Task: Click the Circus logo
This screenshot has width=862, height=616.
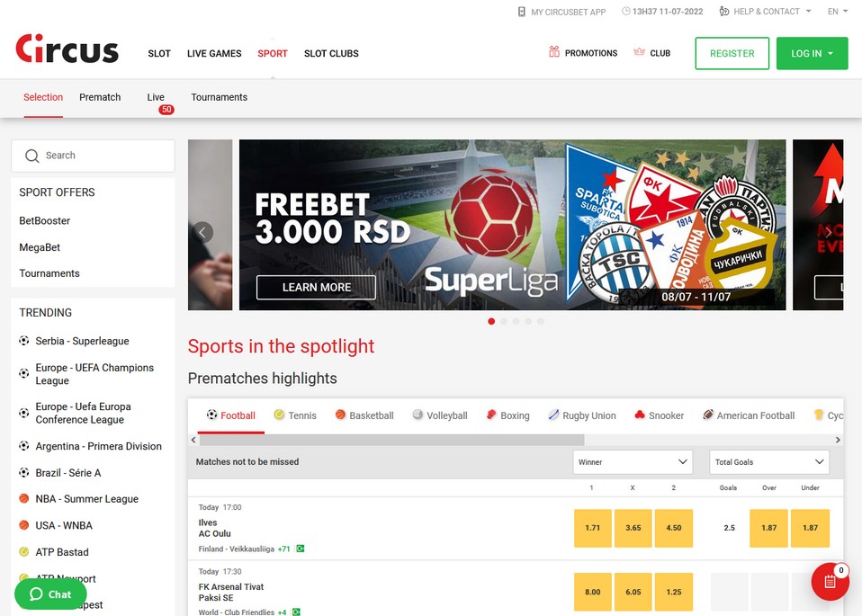Action: click(x=67, y=49)
